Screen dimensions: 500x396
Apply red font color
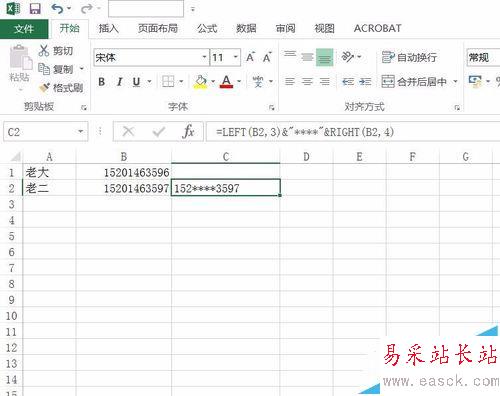point(226,82)
